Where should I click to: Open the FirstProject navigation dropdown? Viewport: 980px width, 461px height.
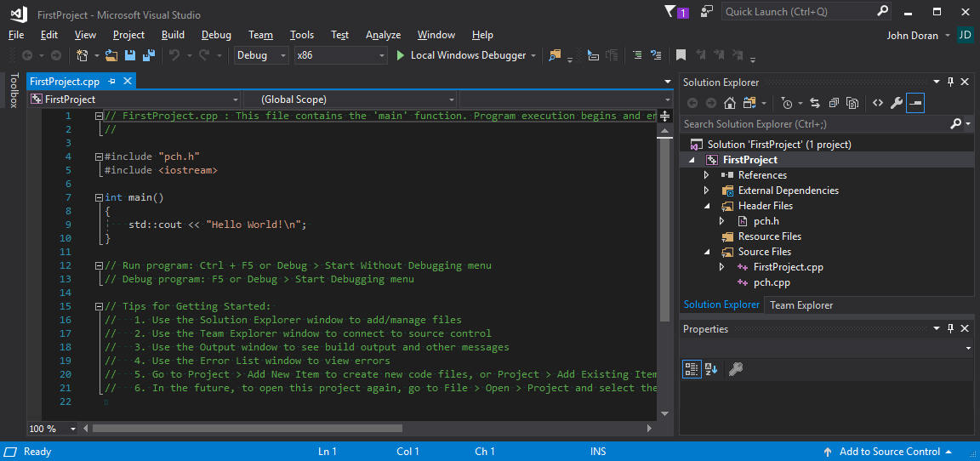point(134,100)
